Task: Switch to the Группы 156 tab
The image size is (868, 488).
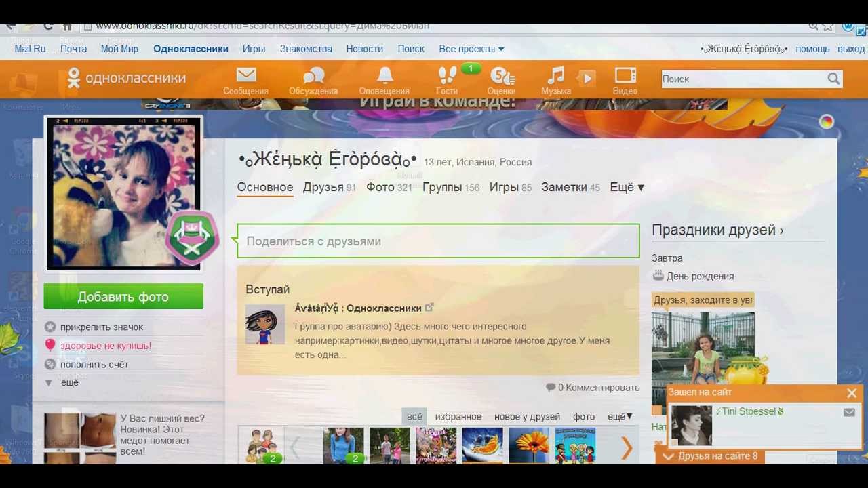Action: [x=451, y=188]
